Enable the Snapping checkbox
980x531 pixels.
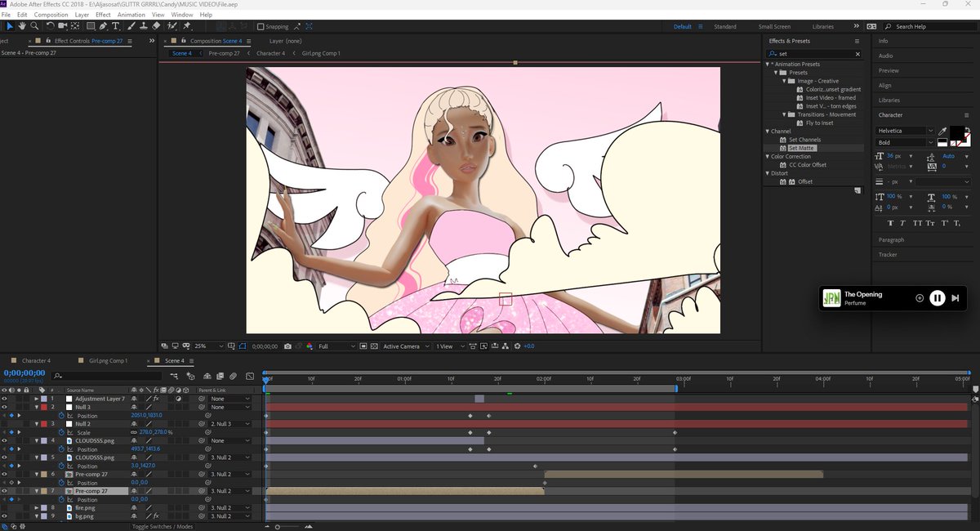(x=261, y=26)
